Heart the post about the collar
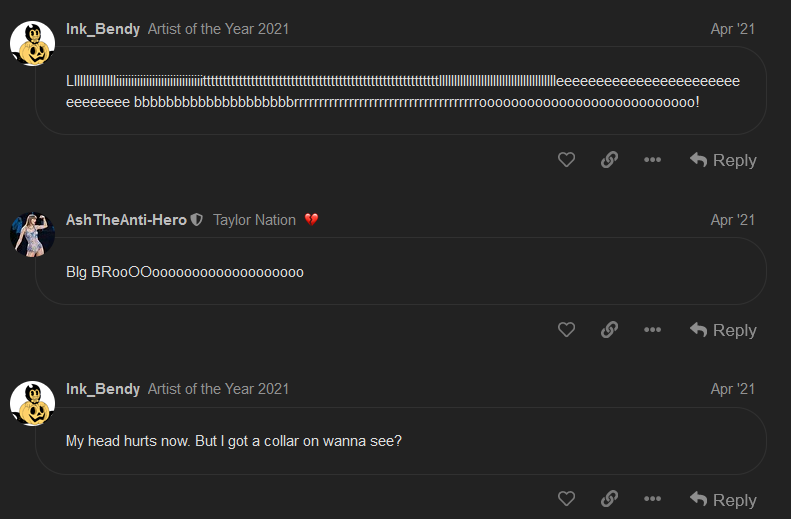Screen dimensions: 791x519 point(566,500)
